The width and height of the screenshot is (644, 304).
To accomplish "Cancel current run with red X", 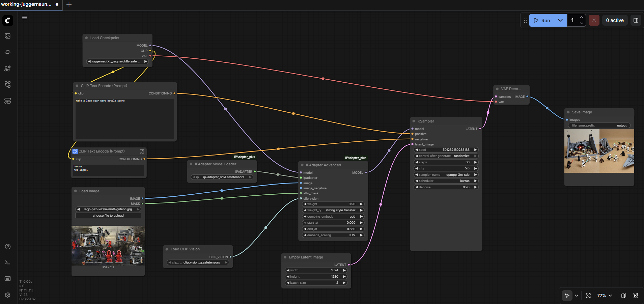I will [594, 20].
